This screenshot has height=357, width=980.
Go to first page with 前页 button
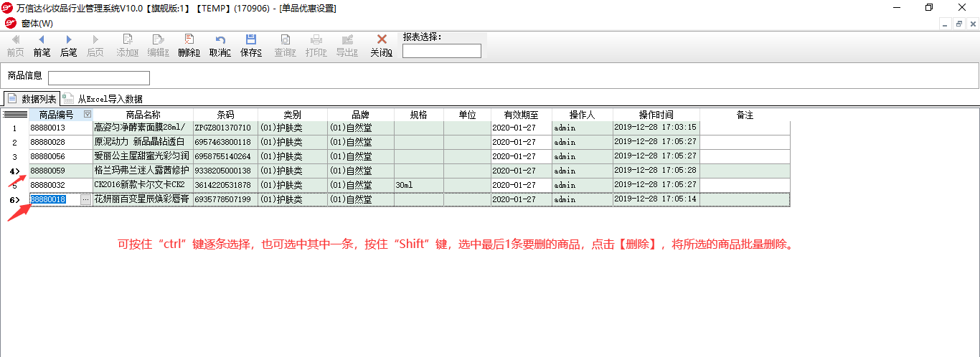point(15,46)
